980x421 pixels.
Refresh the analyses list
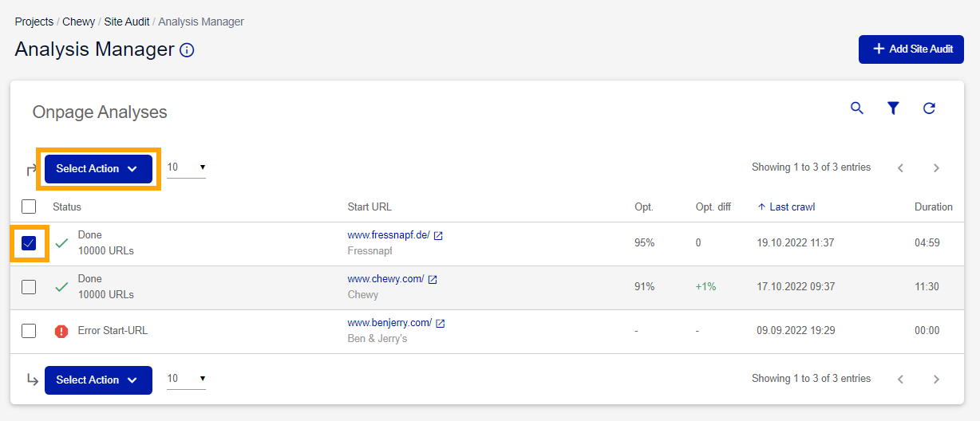(929, 108)
